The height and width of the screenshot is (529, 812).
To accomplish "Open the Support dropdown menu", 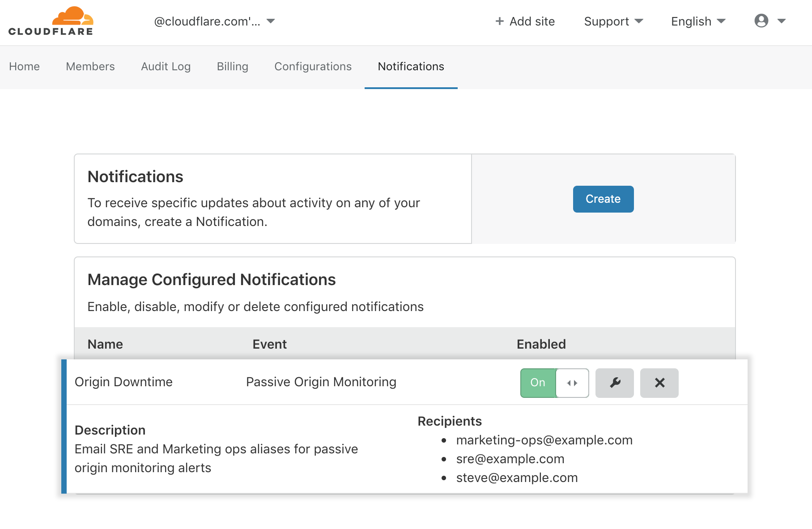I will 613,21.
